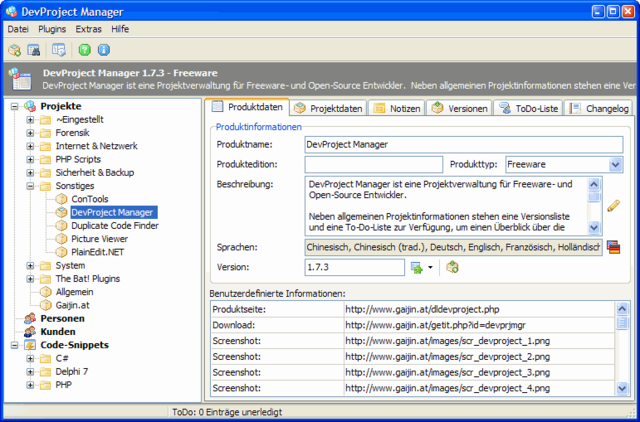Select the Produktdaten tab
Image resolution: width=640 pixels, height=422 pixels.
(247, 107)
